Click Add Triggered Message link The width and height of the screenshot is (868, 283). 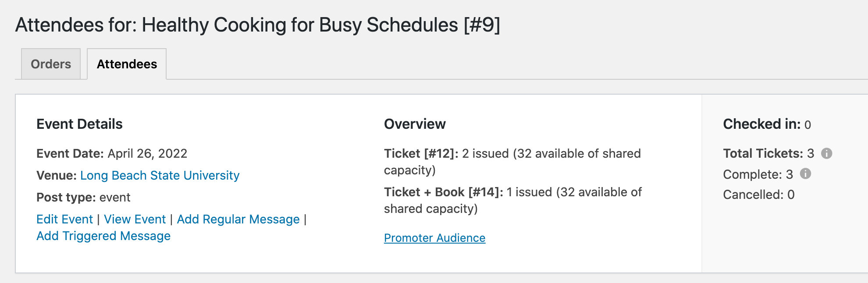pyautogui.click(x=103, y=236)
